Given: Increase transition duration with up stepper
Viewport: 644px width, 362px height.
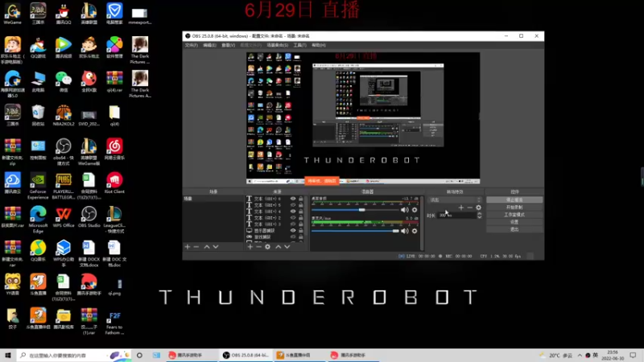Looking at the screenshot, I should (479, 213).
